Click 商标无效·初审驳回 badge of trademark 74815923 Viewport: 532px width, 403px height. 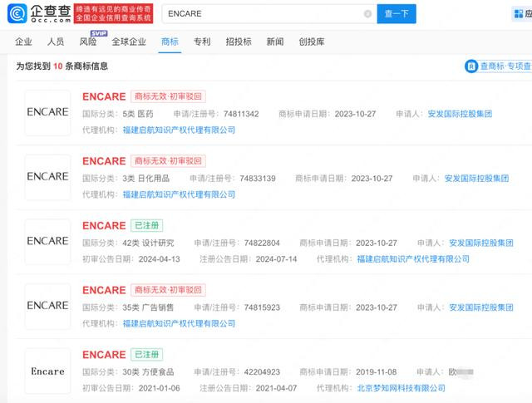pyautogui.click(x=168, y=290)
